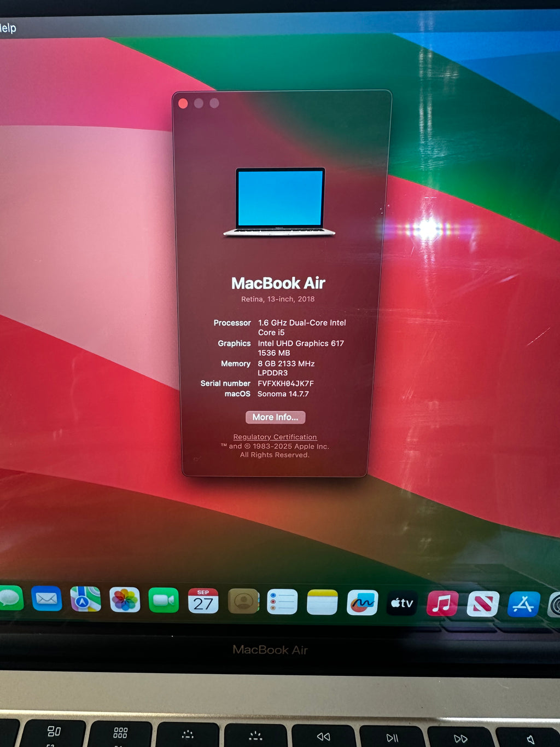Start FaceTime from the dock
Screen dimensions: 560x747
pos(164,600)
